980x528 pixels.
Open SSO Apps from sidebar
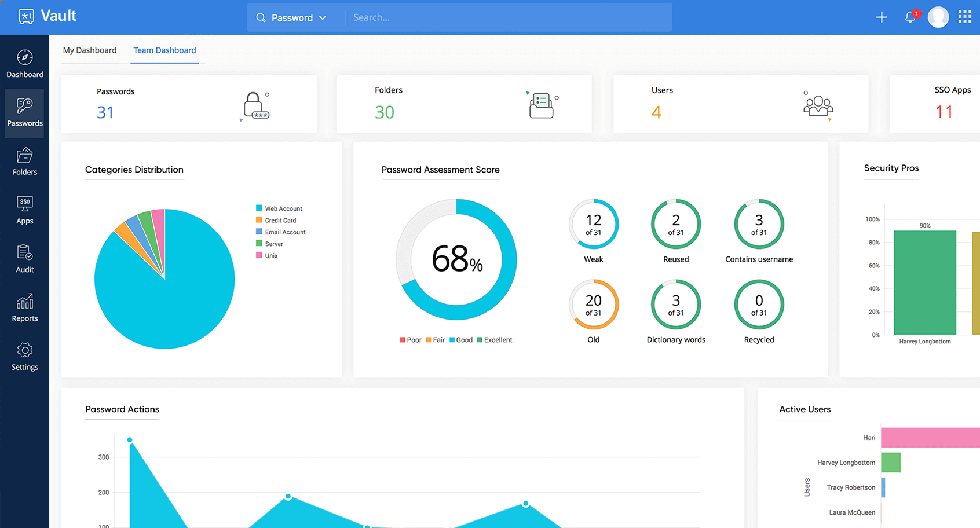point(24,204)
